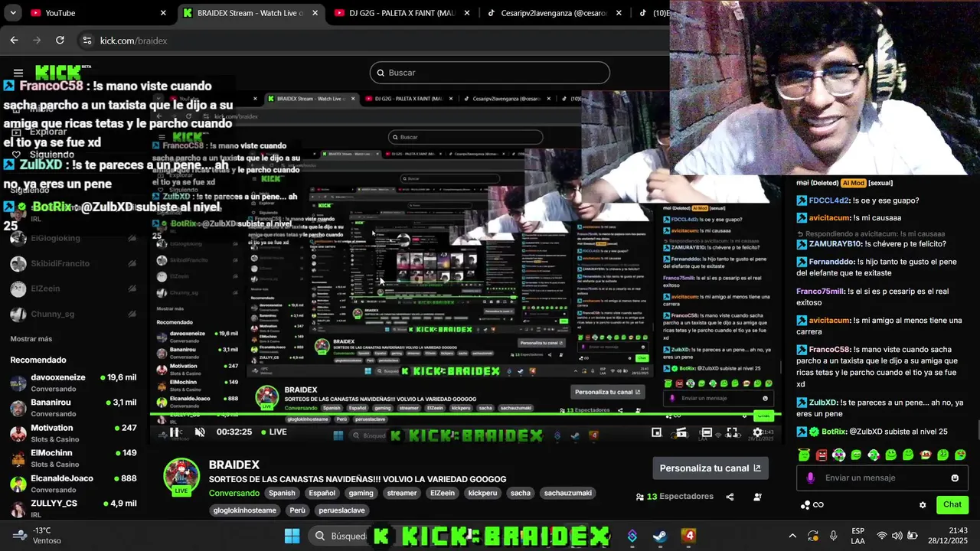Viewport: 980px width, 551px height.
Task: Focus the Buscar search field
Action: tap(490, 73)
